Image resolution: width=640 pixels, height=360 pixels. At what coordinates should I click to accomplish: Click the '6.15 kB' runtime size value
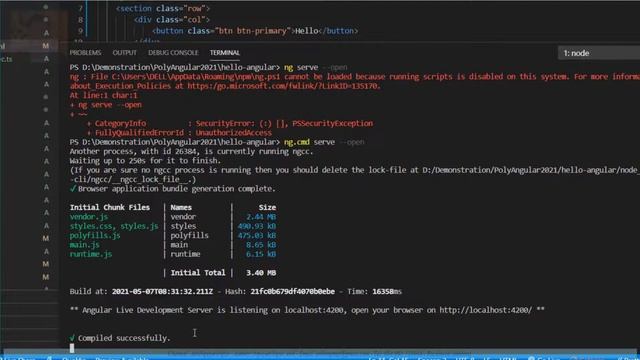(261, 254)
